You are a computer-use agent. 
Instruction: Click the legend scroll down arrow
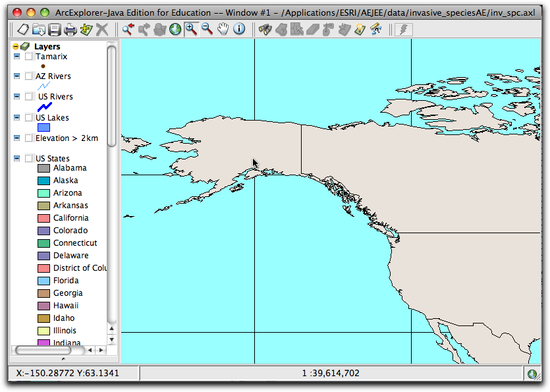[112, 339]
